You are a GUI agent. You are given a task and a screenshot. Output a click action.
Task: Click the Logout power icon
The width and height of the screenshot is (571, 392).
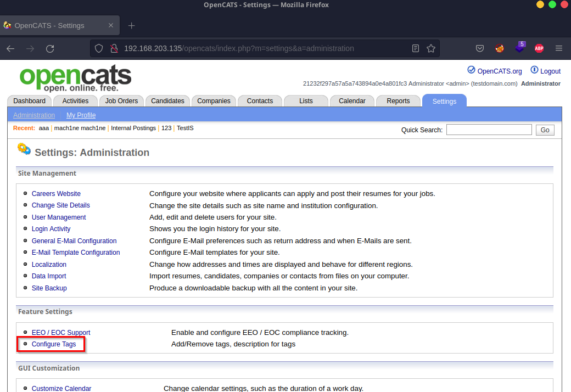coord(534,70)
